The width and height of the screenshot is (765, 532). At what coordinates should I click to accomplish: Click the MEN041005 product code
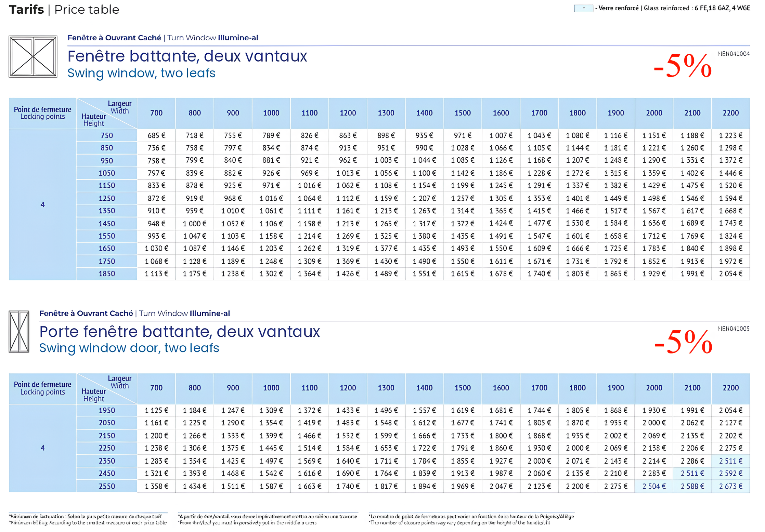tap(733, 329)
